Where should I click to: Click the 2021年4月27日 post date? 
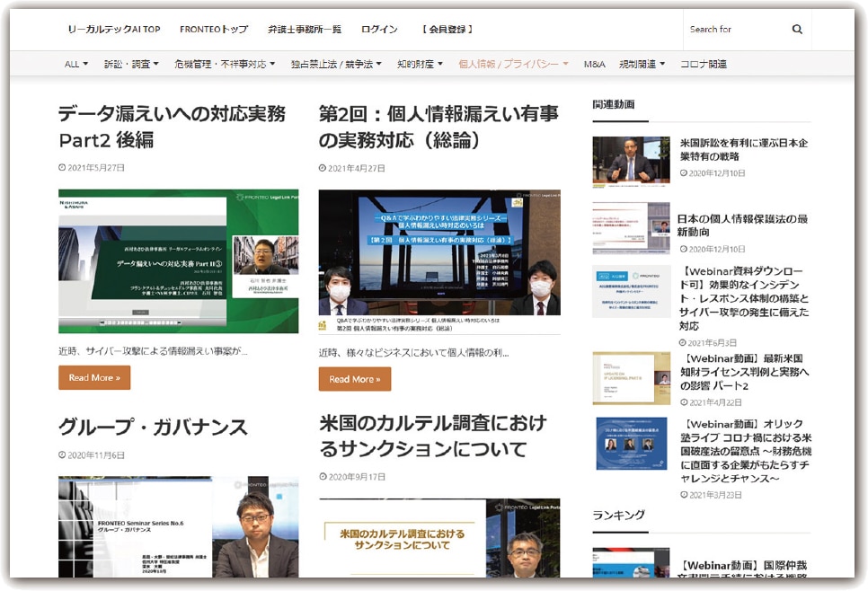pos(352,168)
